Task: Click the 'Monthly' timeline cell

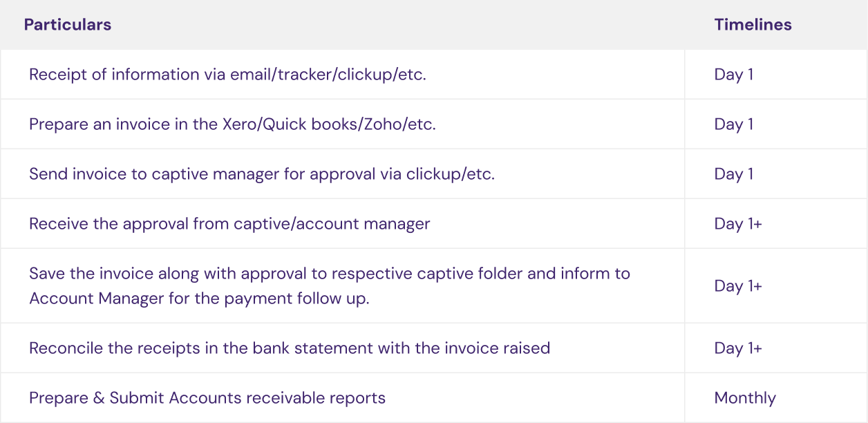Action: point(745,398)
